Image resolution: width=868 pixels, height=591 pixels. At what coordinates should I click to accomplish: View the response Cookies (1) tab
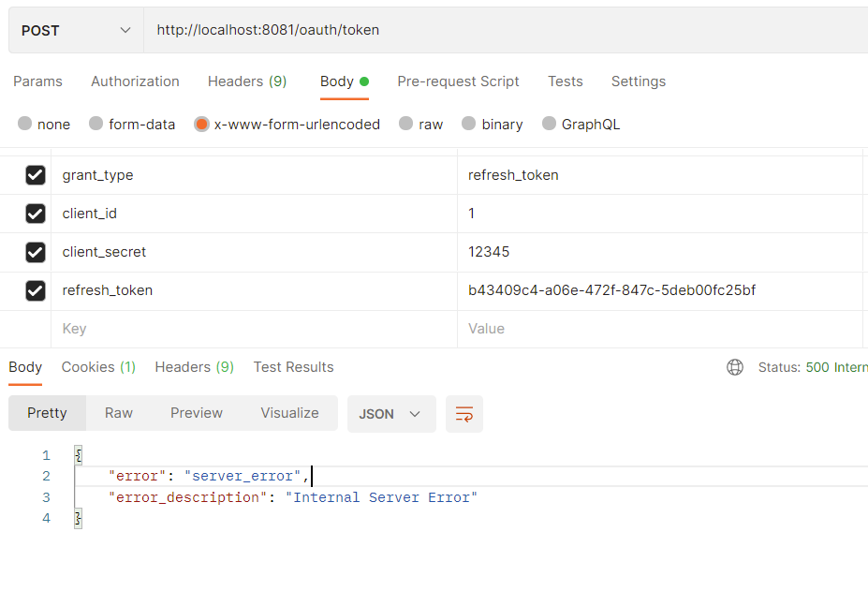tap(98, 367)
